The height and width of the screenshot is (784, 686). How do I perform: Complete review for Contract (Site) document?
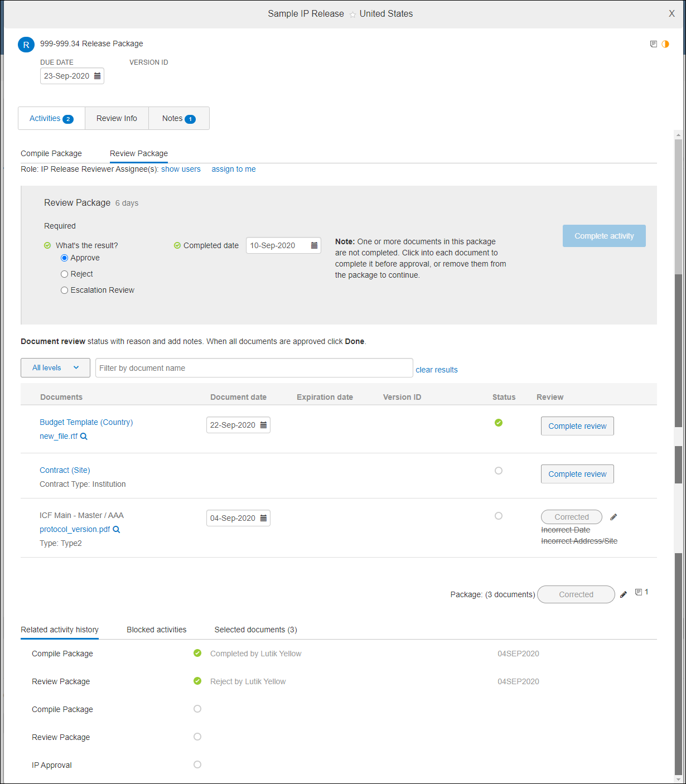(577, 473)
